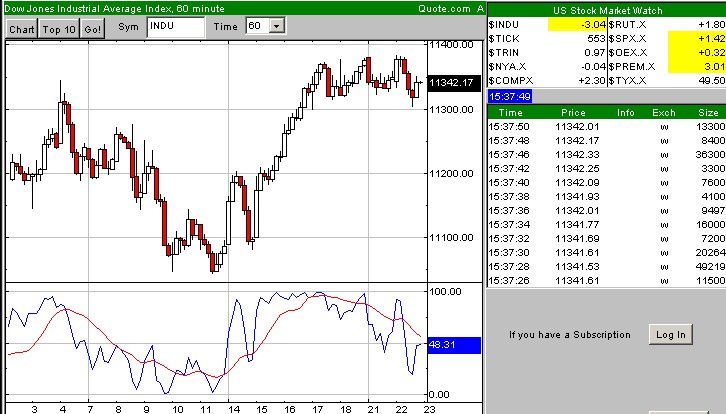The width and height of the screenshot is (726, 414).
Task: Click the -3.04 highlighted $INDU change value
Action: coord(577,25)
